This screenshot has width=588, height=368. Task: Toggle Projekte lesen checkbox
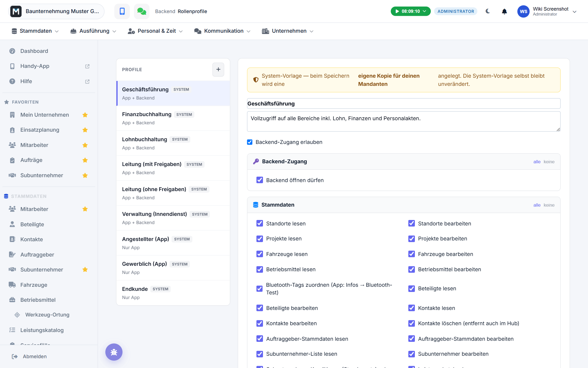260,239
